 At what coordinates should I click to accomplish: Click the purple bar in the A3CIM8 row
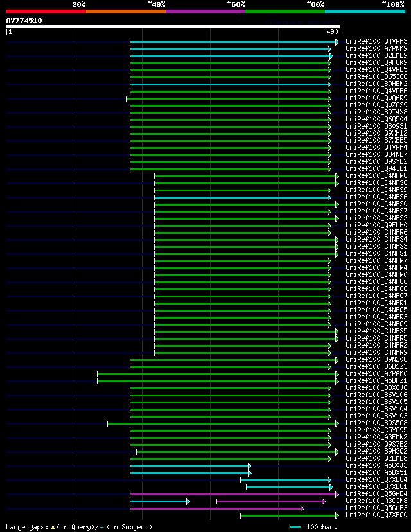(x=271, y=501)
